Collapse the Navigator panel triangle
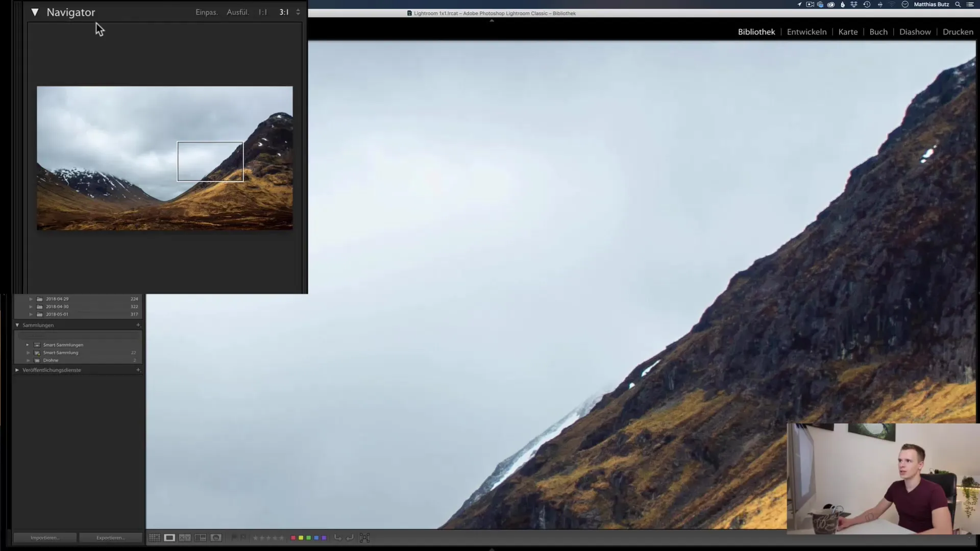The image size is (980, 551). [x=35, y=12]
